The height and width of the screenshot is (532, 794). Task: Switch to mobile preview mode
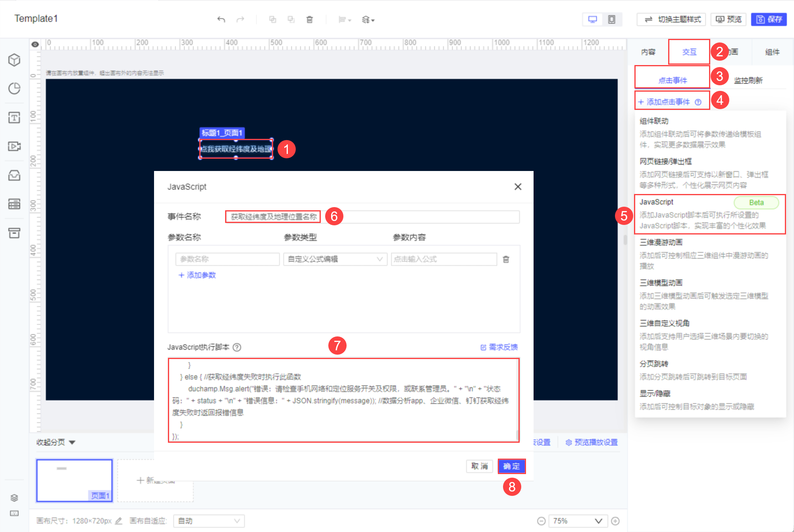[x=612, y=19]
